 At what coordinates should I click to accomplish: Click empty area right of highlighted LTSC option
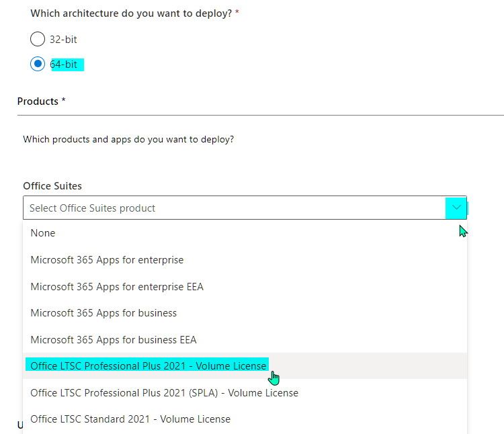[370, 366]
